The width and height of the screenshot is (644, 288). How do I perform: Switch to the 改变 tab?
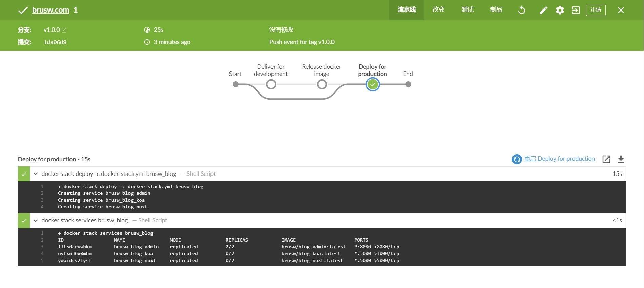pos(438,10)
